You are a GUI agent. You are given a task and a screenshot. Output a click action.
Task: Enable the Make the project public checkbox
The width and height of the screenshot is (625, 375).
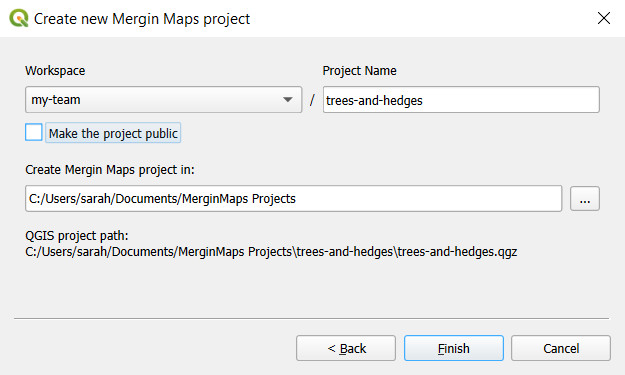[33, 132]
